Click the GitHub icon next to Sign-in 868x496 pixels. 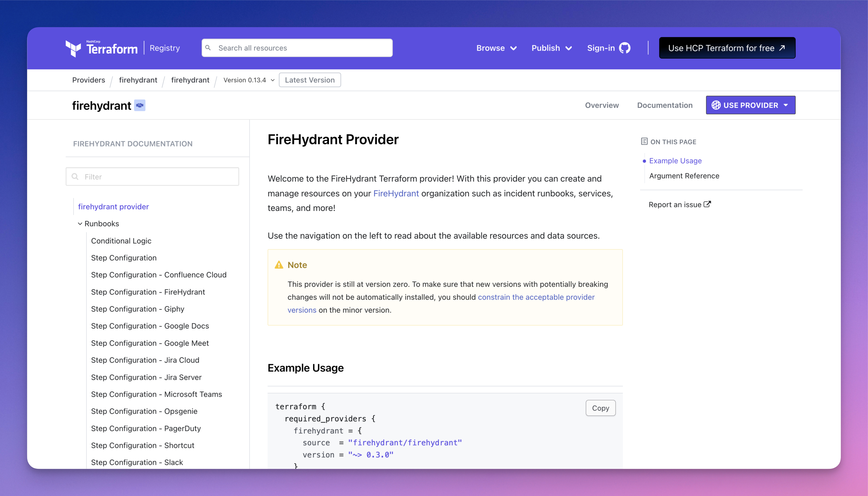pyautogui.click(x=624, y=48)
